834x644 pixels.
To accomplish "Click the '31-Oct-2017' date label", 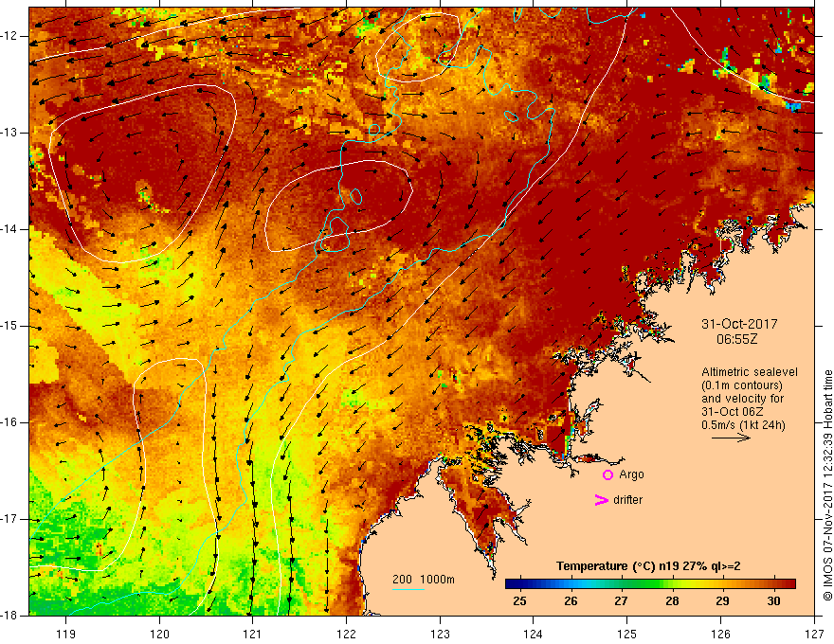I will 739,324.
